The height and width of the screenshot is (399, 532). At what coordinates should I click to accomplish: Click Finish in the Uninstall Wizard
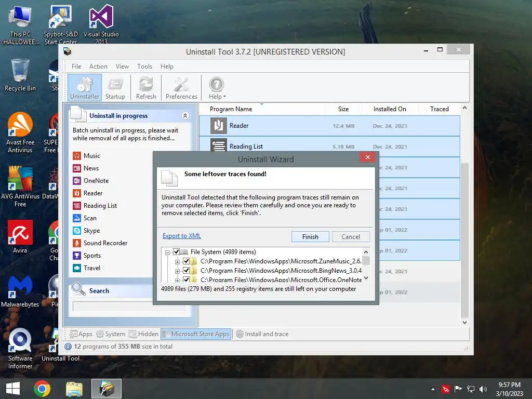pyautogui.click(x=310, y=237)
